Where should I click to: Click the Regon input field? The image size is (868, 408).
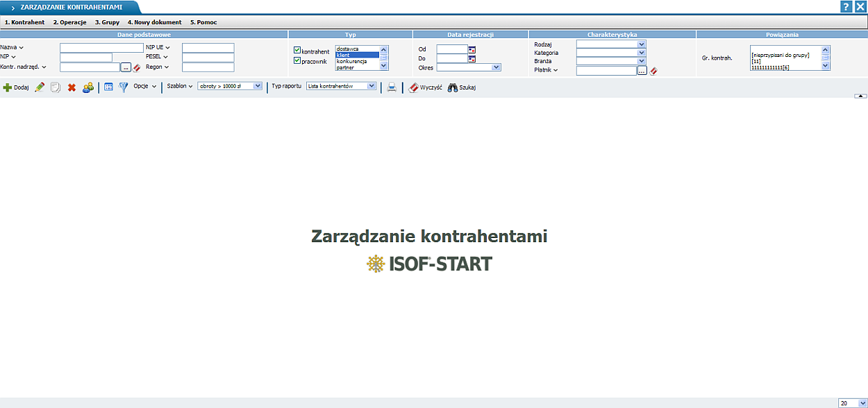click(x=208, y=67)
